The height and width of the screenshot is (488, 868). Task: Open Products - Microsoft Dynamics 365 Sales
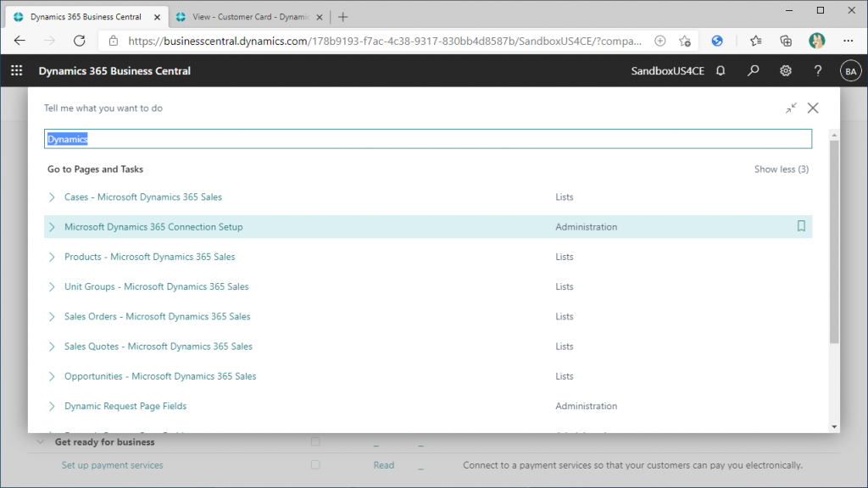tap(149, 257)
